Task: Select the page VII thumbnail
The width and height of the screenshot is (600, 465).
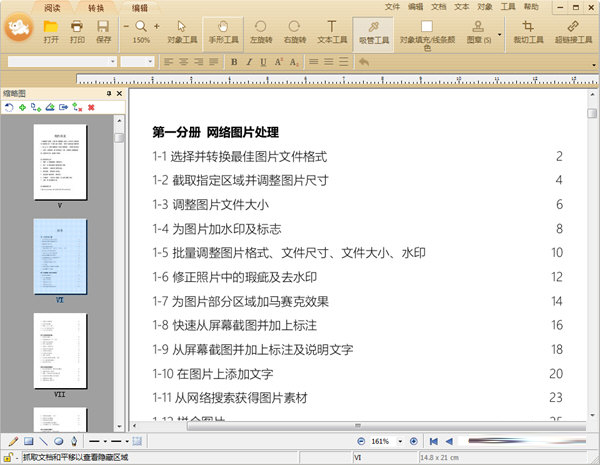Action: click(x=60, y=351)
